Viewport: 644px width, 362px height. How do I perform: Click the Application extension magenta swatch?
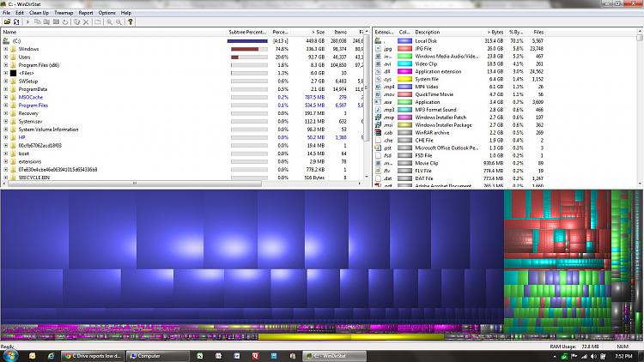[404, 71]
